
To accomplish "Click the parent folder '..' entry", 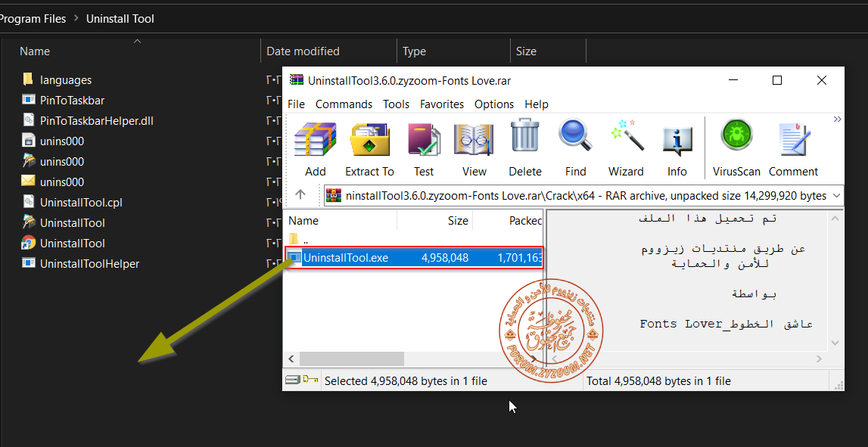I will (x=298, y=240).
